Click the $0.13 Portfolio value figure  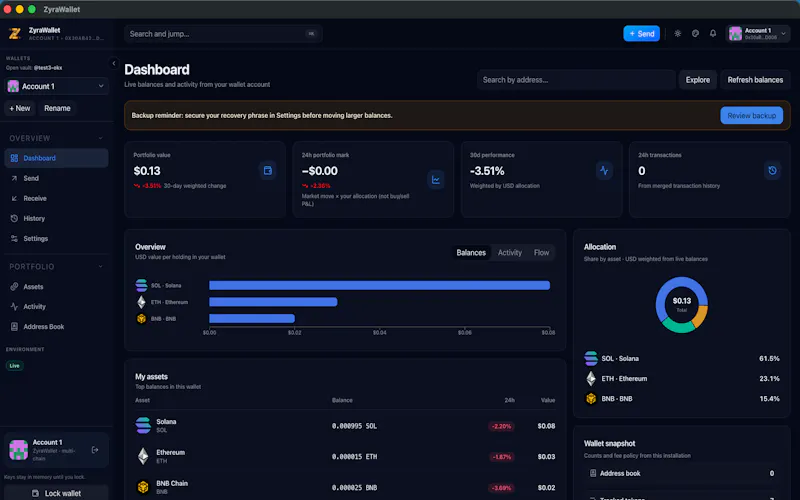point(147,171)
